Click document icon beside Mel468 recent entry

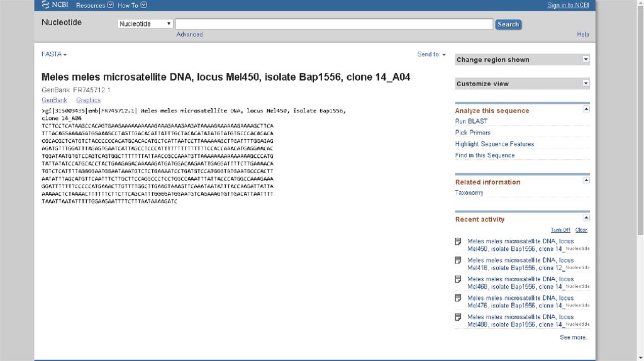coord(458,279)
